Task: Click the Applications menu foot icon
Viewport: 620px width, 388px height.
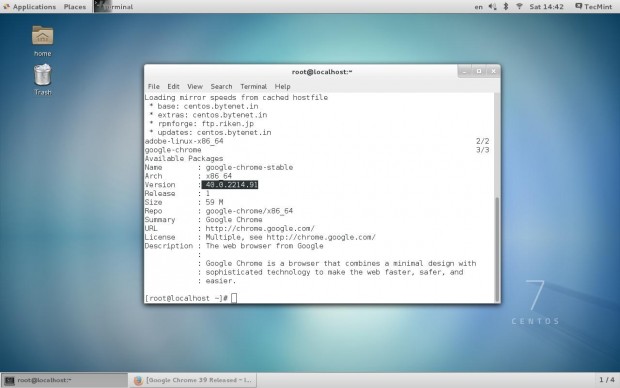Action: (x=6, y=7)
